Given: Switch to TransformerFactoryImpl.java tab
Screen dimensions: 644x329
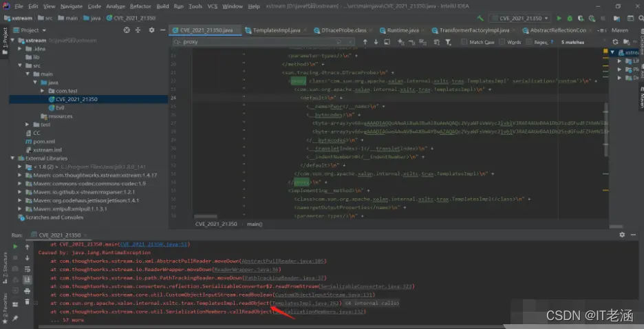Looking at the screenshot, I should (x=474, y=30).
